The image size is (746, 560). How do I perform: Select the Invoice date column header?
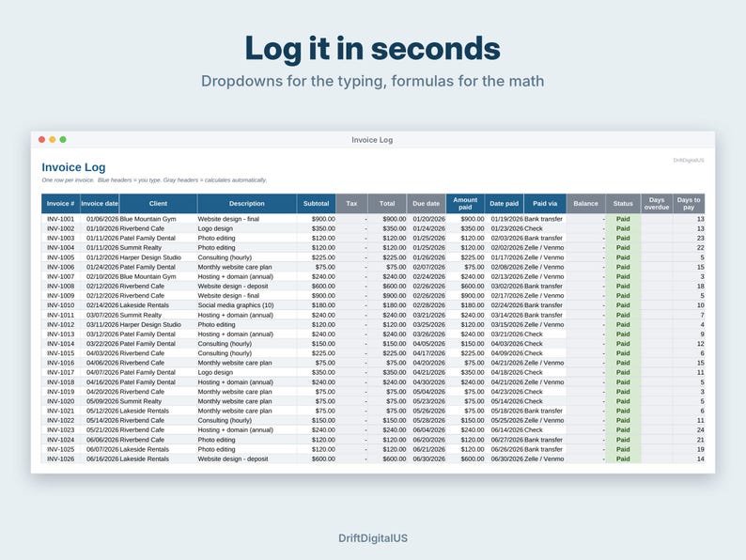(x=100, y=204)
